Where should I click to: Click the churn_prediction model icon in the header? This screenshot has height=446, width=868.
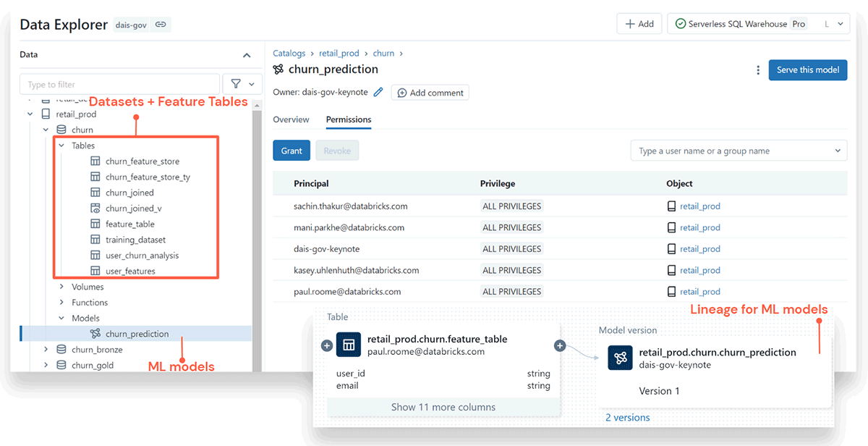278,70
